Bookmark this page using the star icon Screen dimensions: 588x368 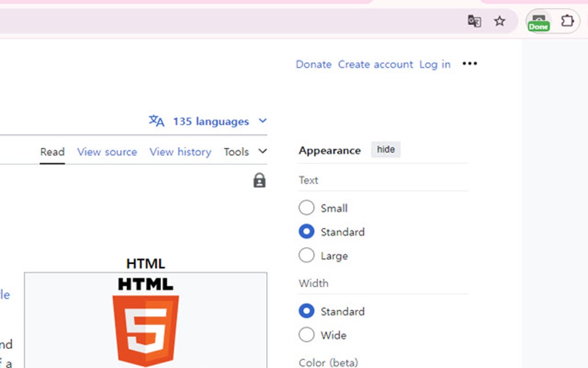[499, 21]
